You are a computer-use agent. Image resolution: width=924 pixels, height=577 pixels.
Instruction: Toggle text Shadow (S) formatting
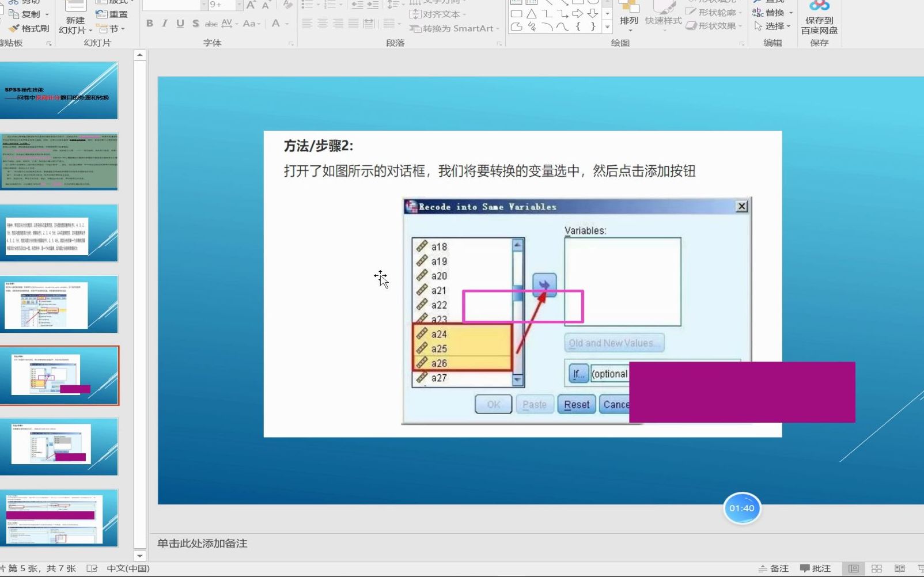[196, 24]
